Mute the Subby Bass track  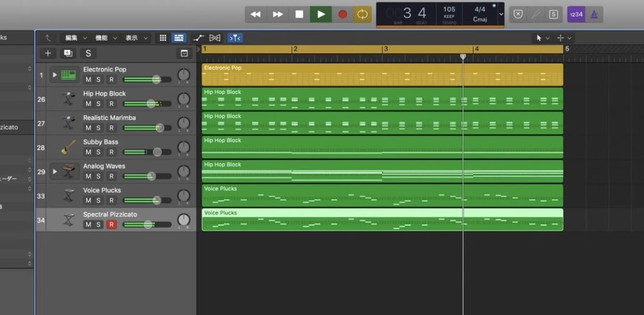(x=88, y=152)
